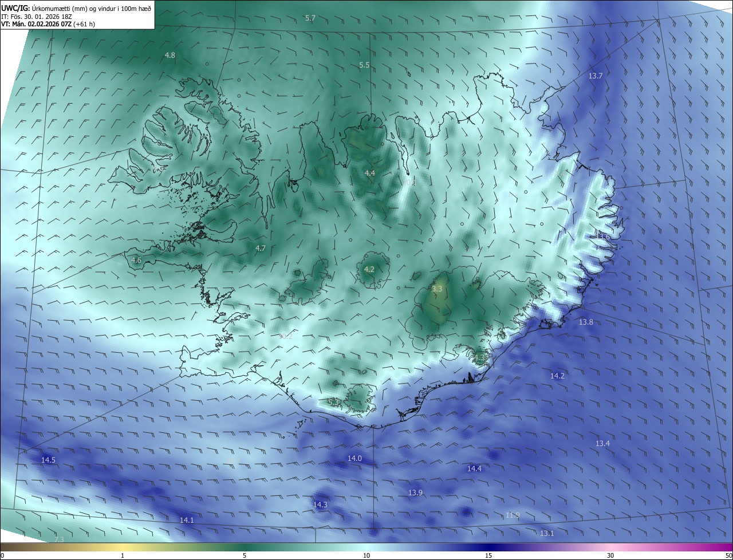Viewport: 733px width, 560px height.
Task: Click the '5.7' value label
Action: coord(310,18)
